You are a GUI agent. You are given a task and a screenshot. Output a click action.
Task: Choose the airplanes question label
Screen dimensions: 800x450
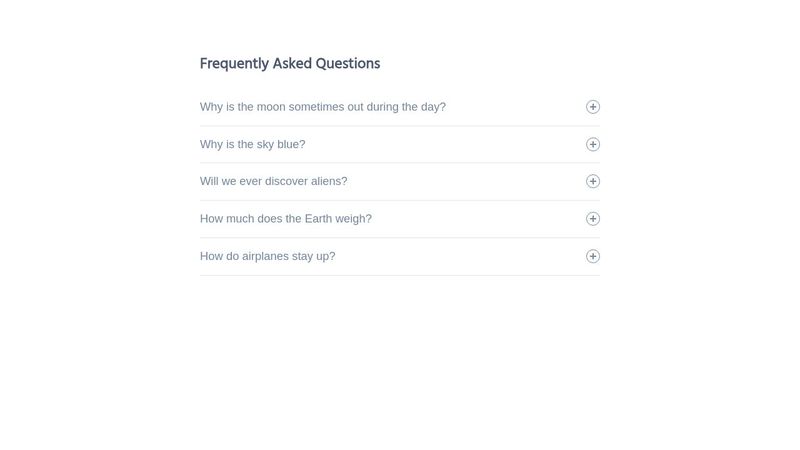click(267, 256)
